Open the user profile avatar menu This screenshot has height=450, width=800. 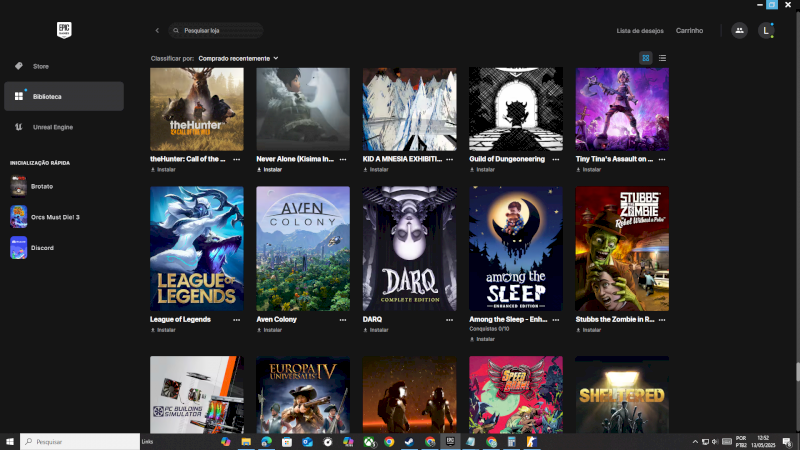pos(766,31)
